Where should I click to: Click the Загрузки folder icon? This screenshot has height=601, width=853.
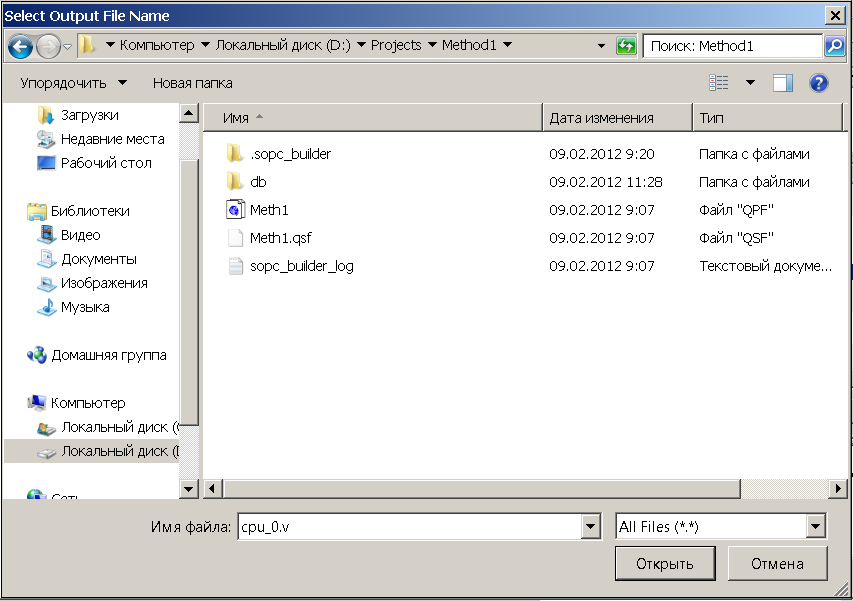pos(46,115)
